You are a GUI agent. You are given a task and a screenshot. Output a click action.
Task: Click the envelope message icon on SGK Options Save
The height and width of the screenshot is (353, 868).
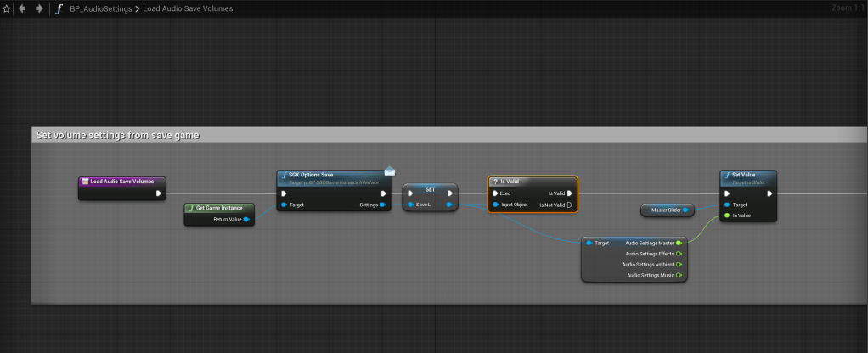(390, 171)
